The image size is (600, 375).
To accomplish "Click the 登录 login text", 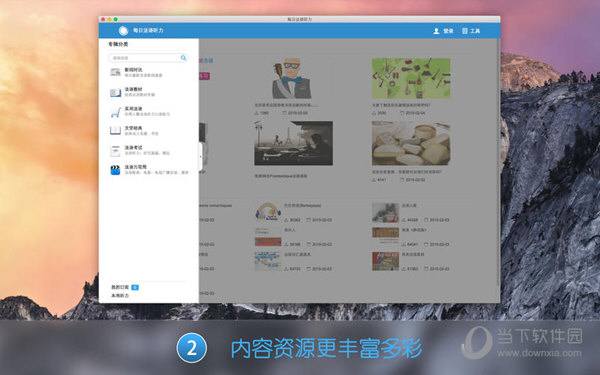I will 448,31.
